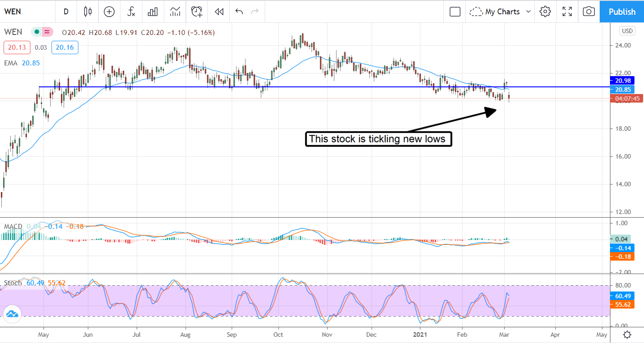Open the financials bar chart icon

point(153,12)
